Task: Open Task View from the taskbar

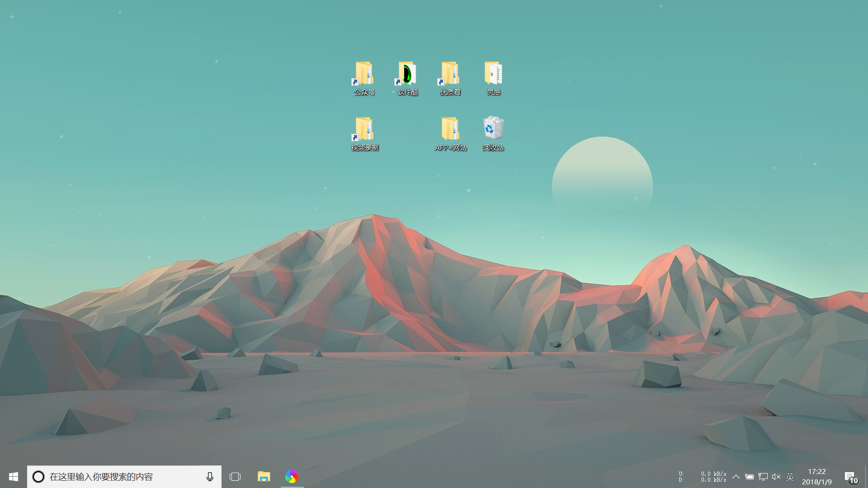Action: pos(235,477)
